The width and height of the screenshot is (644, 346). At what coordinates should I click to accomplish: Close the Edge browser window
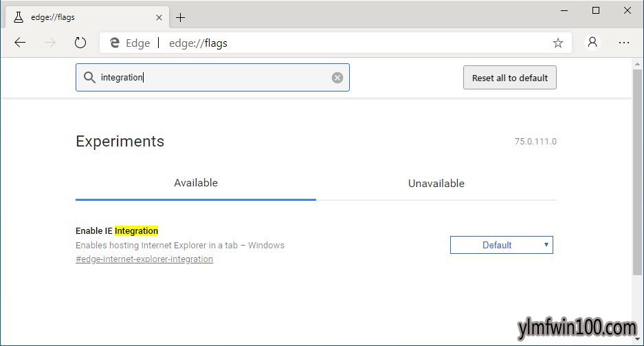click(x=627, y=11)
